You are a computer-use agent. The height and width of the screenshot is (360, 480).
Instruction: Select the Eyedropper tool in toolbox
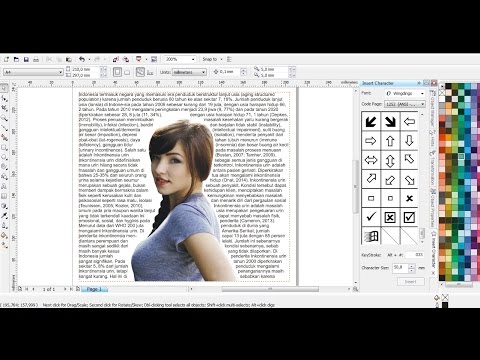4,216
